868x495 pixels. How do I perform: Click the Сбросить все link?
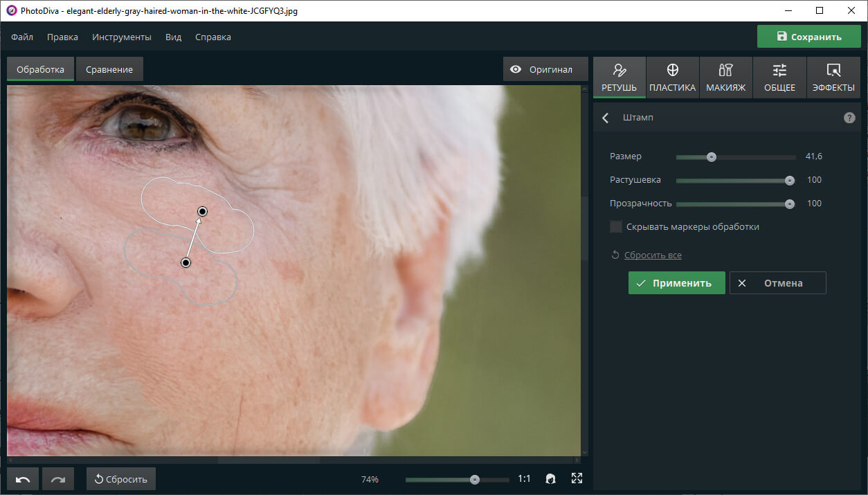(x=653, y=255)
